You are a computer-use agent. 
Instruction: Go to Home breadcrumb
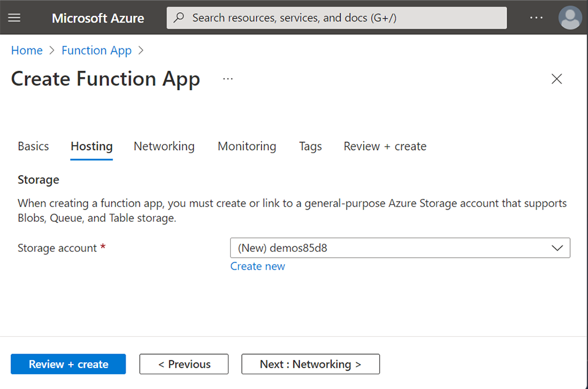point(26,50)
